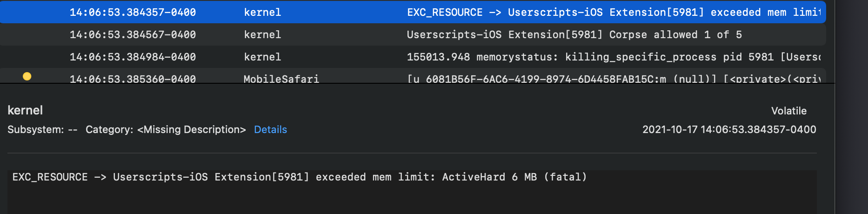The image size is (868, 214).
Task: Select the 'Corpse allowed 1 of 5' message
Action: coord(574,34)
